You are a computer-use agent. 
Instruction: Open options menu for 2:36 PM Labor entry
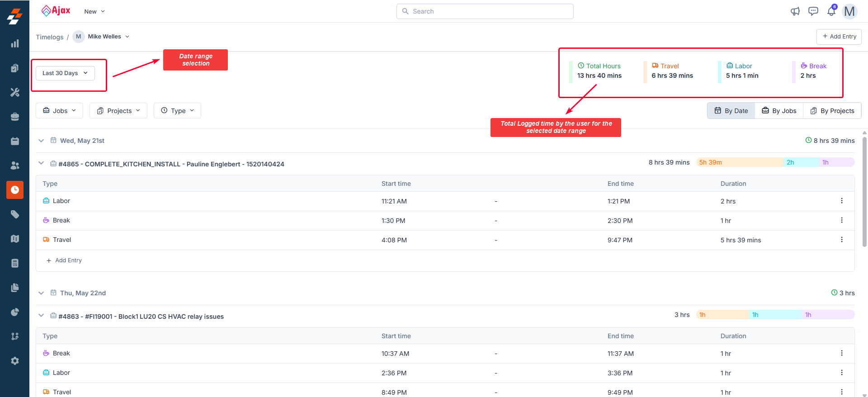tap(842, 373)
